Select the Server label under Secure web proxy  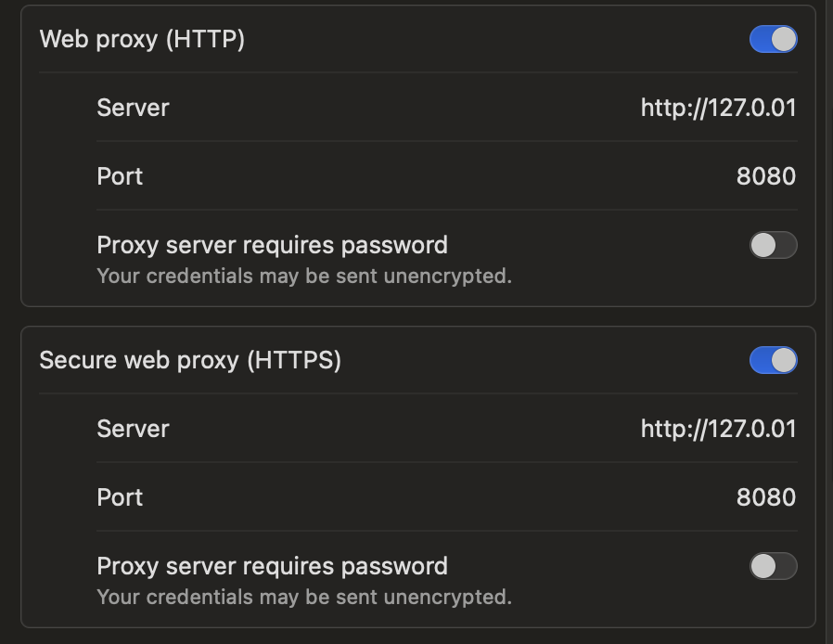point(133,429)
